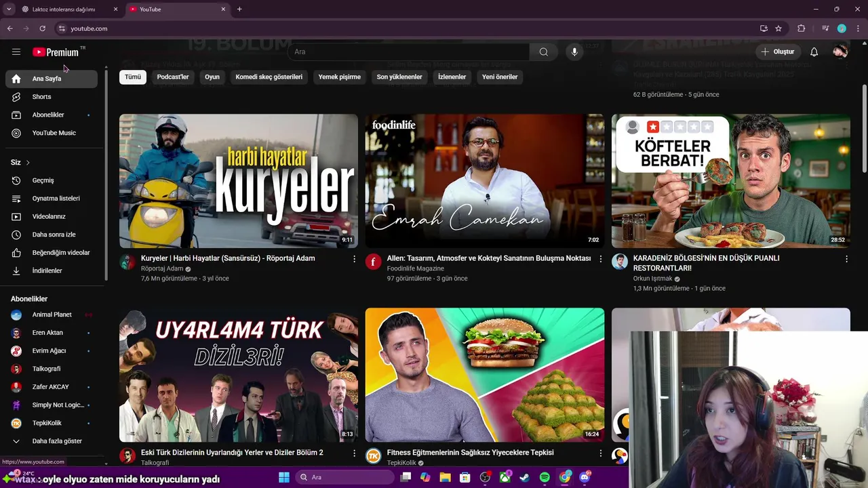
Task: Open the notifications bell
Action: [814, 52]
